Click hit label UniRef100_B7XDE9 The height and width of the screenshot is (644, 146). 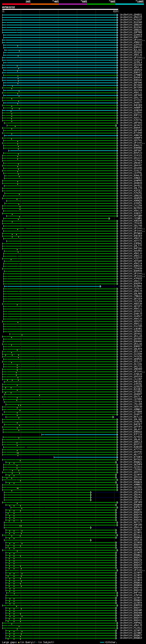click(131, 457)
